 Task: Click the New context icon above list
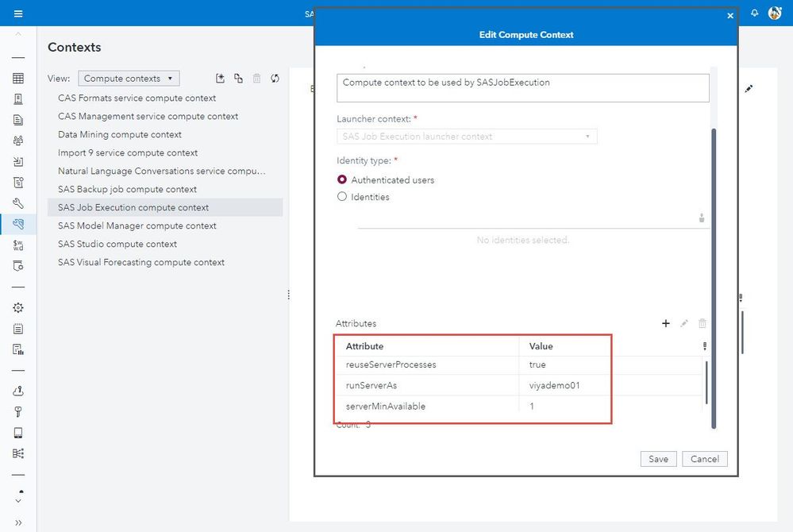pos(220,79)
